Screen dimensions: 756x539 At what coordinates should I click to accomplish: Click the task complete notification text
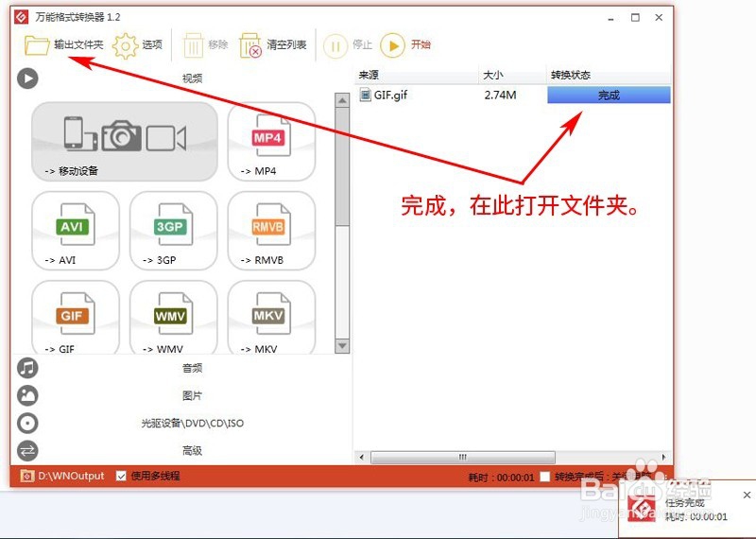pos(684,503)
